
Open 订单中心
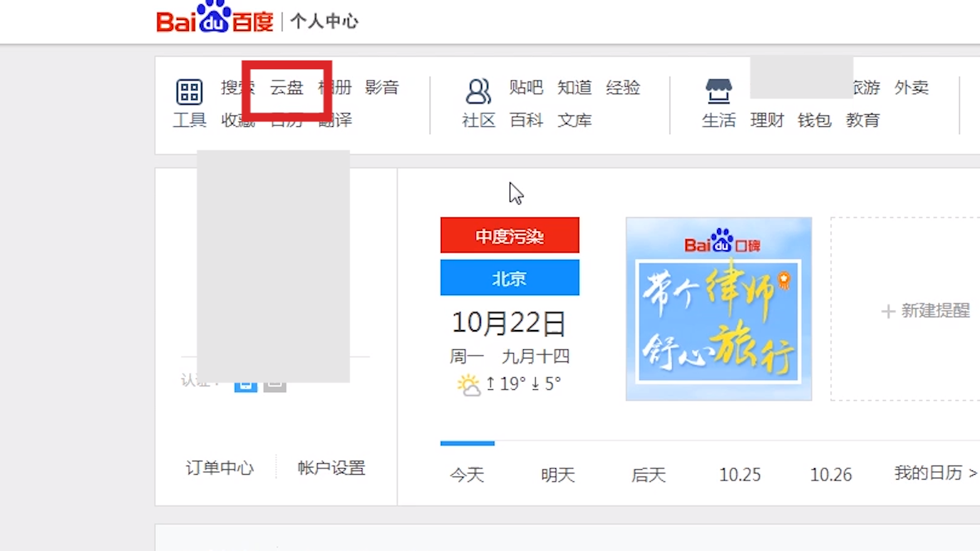click(x=220, y=468)
